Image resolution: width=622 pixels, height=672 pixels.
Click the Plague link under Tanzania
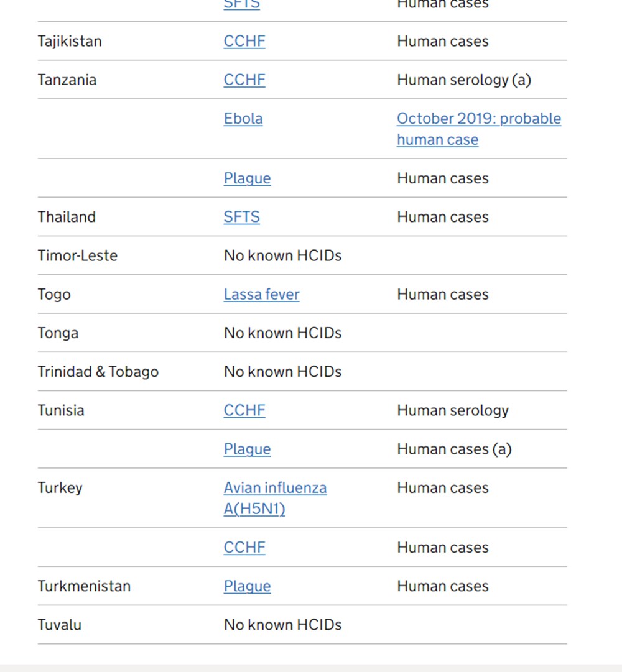tap(247, 178)
